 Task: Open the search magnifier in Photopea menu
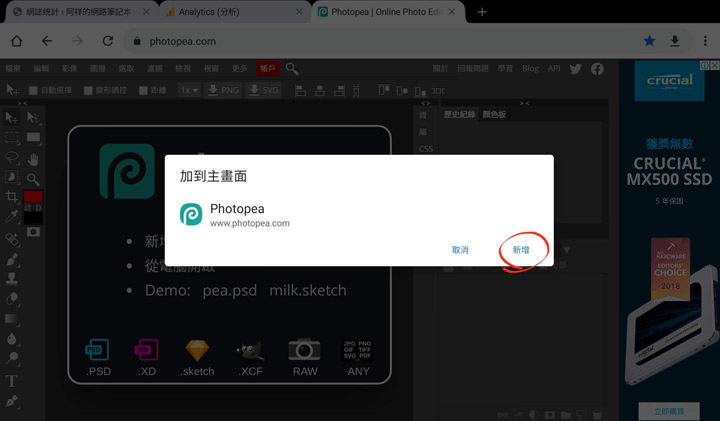pos(292,69)
